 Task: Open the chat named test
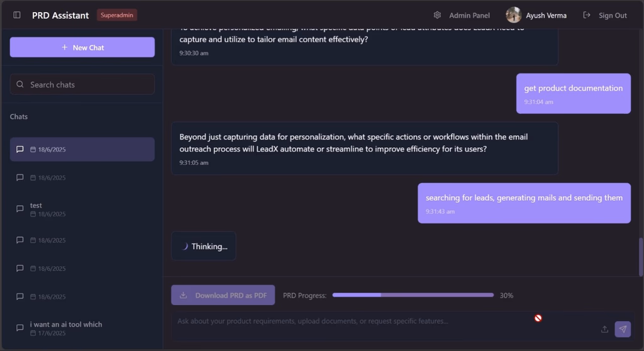tap(82, 209)
